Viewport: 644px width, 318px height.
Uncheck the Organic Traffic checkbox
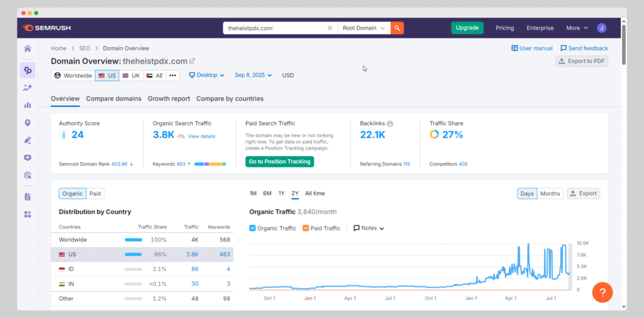pos(253,228)
